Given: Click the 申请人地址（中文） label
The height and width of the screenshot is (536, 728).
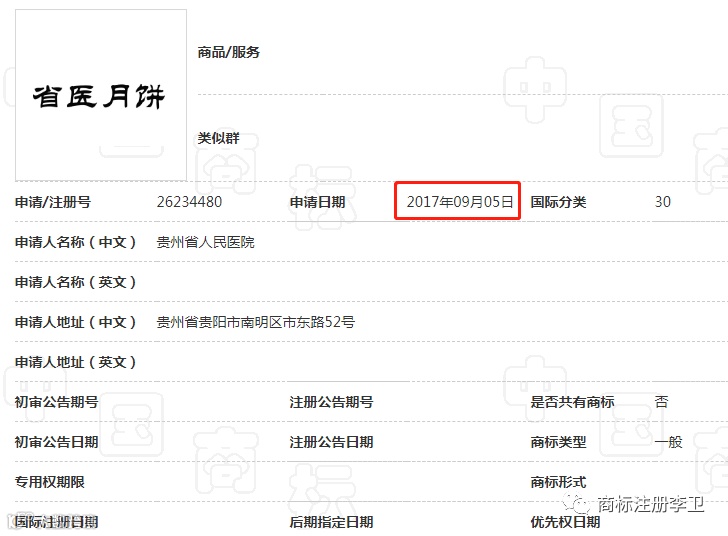Looking at the screenshot, I should [x=76, y=322].
